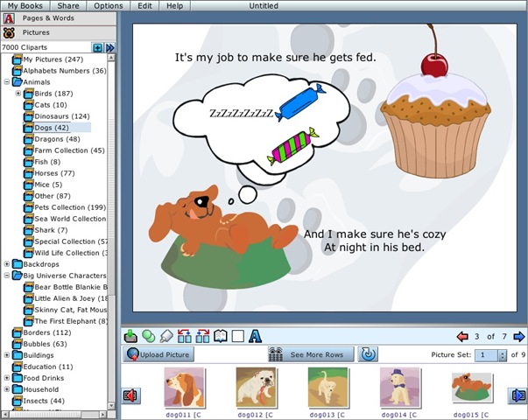Image resolution: width=528 pixels, height=420 pixels.
Task: Click the blue letter A text tool
Action: point(256,336)
